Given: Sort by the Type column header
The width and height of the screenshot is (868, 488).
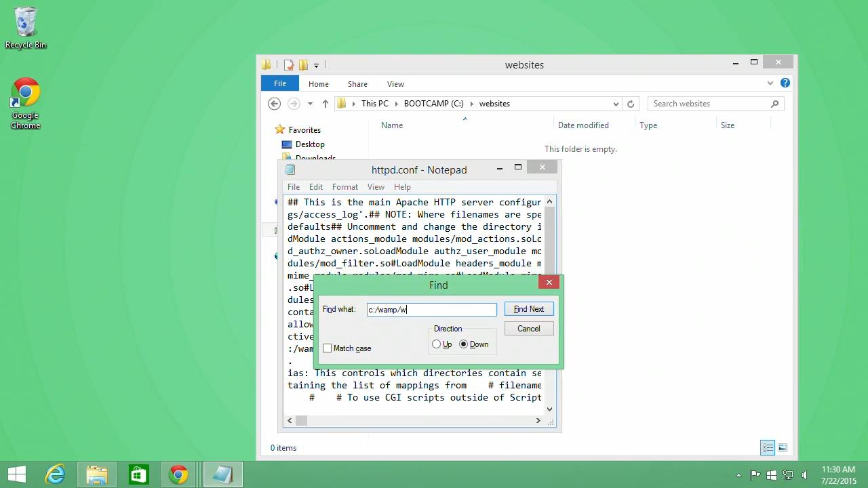Looking at the screenshot, I should [x=648, y=125].
